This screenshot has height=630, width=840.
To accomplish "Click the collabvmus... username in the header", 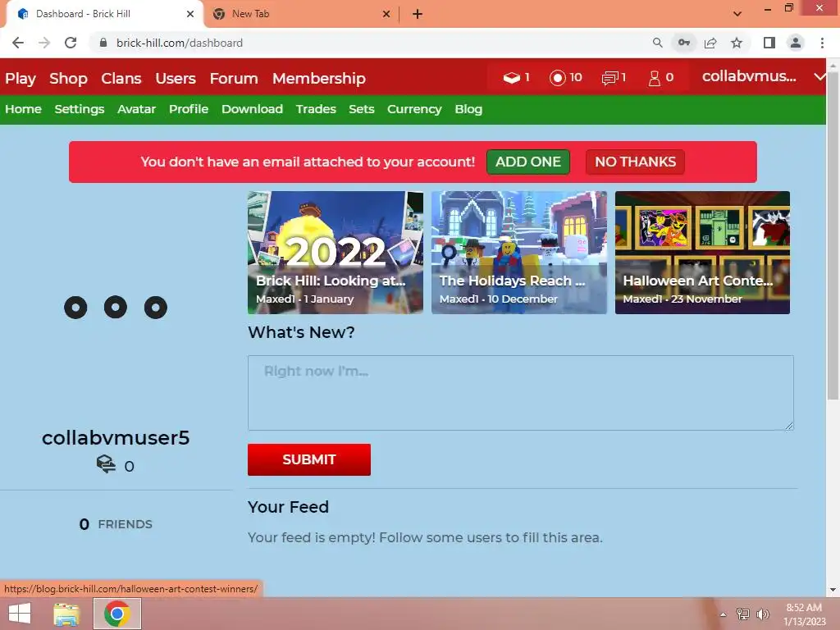I will [749, 76].
